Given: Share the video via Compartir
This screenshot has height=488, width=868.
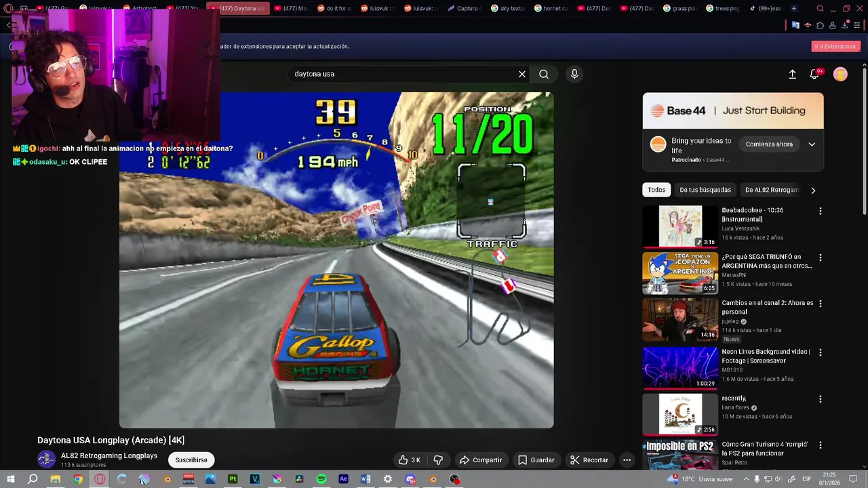Looking at the screenshot, I should (x=480, y=460).
